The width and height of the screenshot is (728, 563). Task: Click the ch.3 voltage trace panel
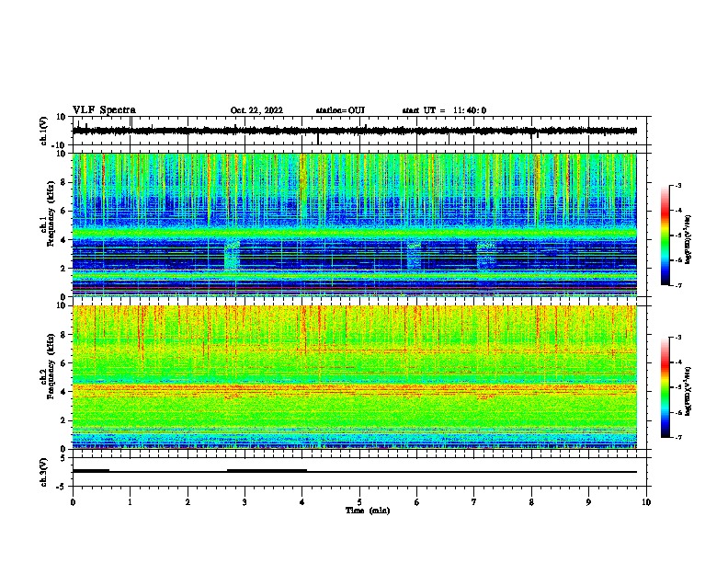[361, 472]
